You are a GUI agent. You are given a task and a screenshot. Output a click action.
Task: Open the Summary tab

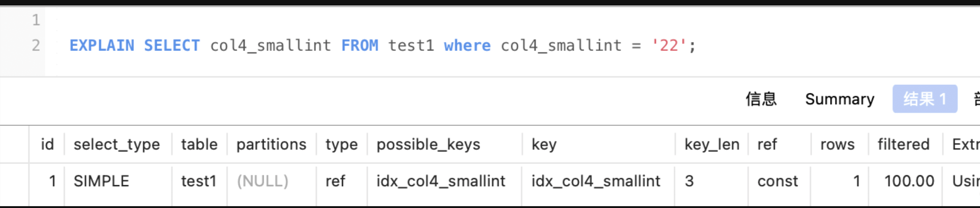(x=840, y=99)
